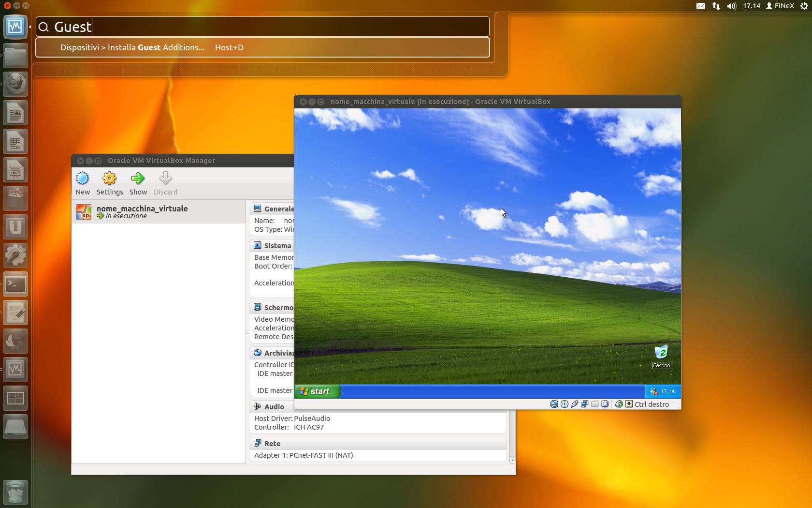Collapse the Sistema section header
This screenshot has height=508, width=812.
(273, 245)
